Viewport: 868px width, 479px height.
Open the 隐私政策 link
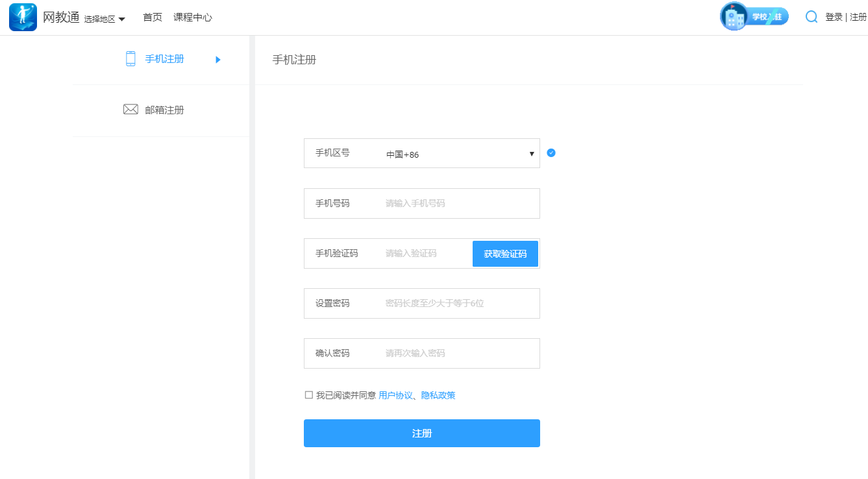(438, 395)
